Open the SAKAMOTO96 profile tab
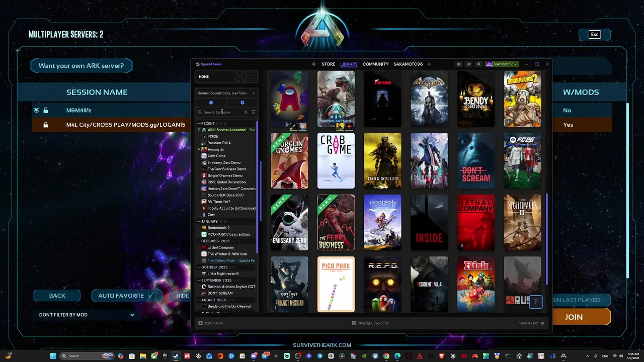 pos(408,64)
